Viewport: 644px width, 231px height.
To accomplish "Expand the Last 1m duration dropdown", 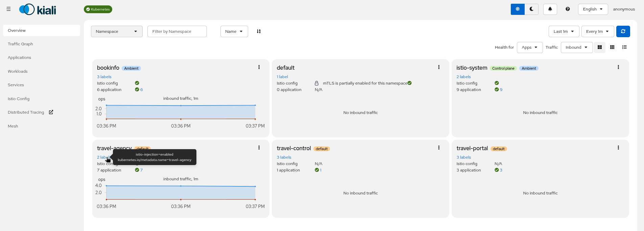I will click(564, 31).
